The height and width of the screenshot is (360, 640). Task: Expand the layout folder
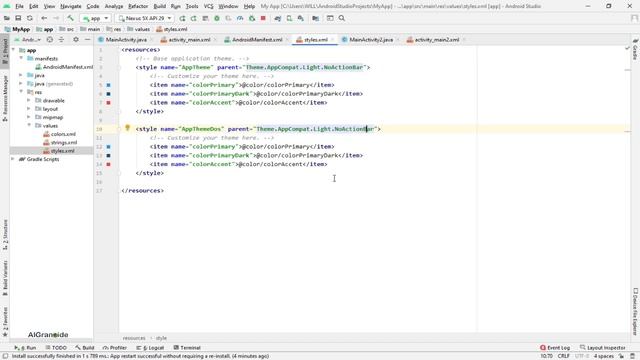click(29, 109)
